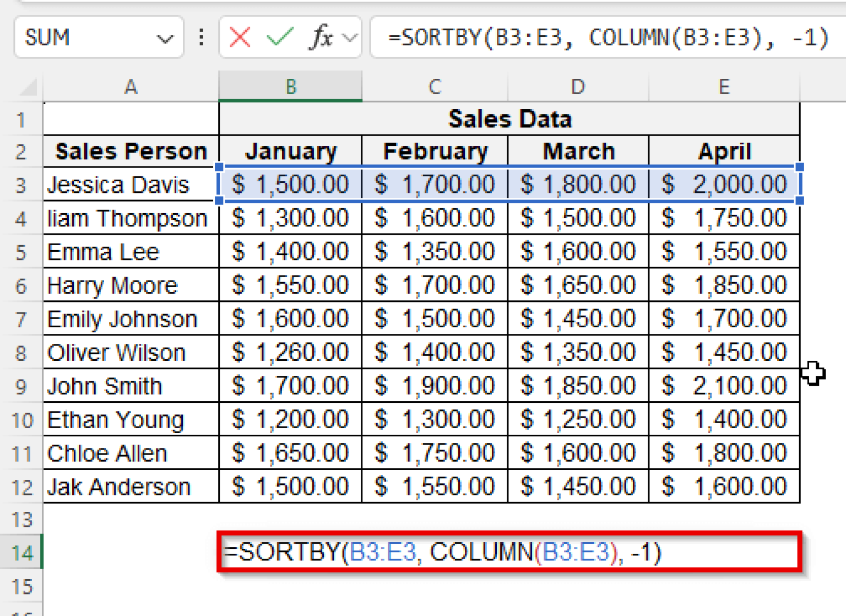
Task: Select row 9 header
Action: click(22, 386)
